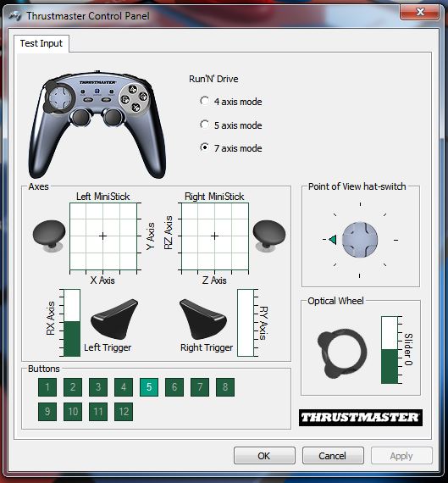Click button indicator 12
Image resolution: width=448 pixels, height=483 pixels.
124,412
